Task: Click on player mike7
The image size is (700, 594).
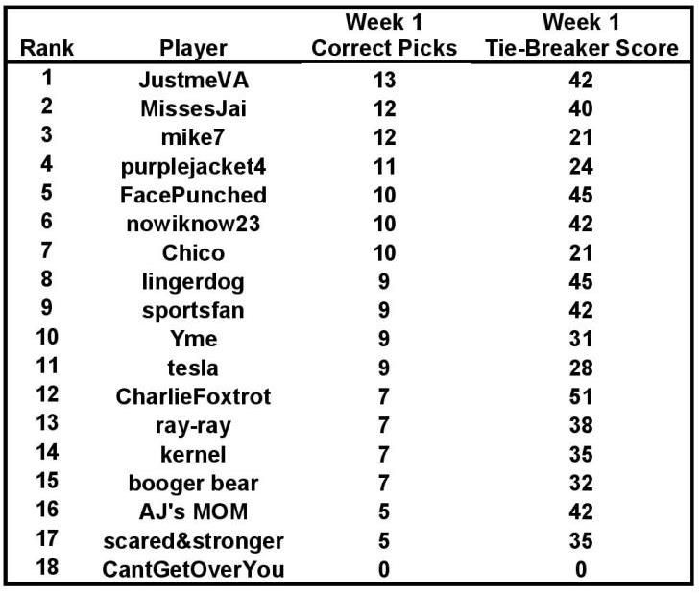Action: click(x=193, y=137)
